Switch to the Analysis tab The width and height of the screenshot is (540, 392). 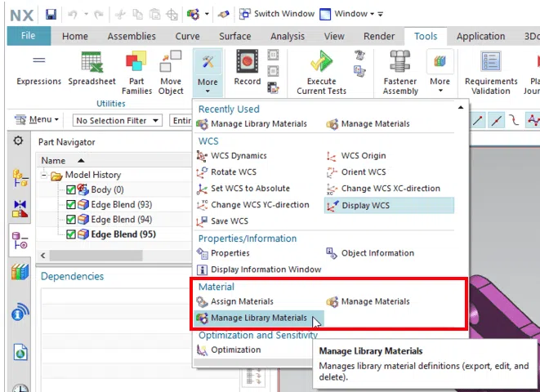(x=288, y=36)
